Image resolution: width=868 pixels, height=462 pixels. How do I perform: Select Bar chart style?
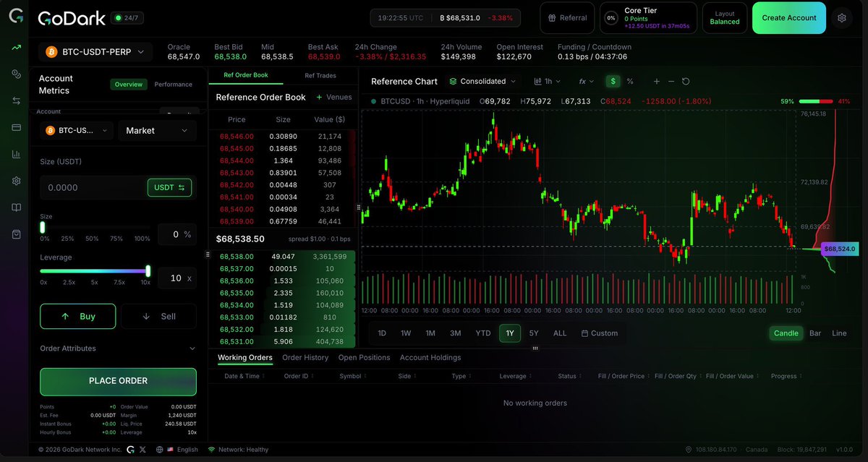(x=815, y=333)
